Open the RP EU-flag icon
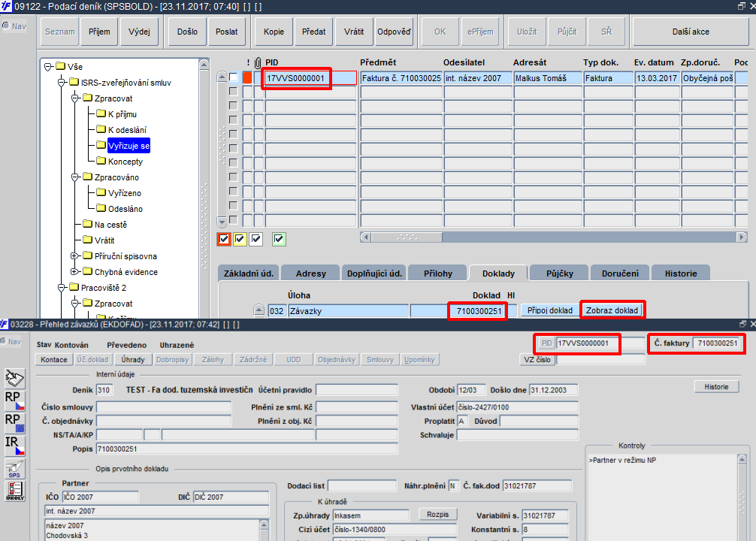The image size is (756, 541). click(14, 423)
